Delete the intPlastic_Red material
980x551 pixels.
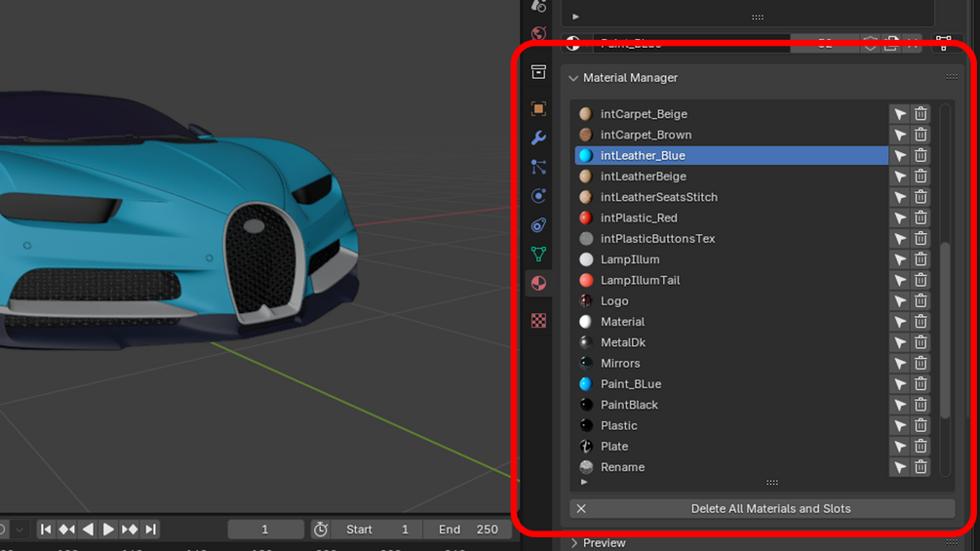tap(921, 218)
